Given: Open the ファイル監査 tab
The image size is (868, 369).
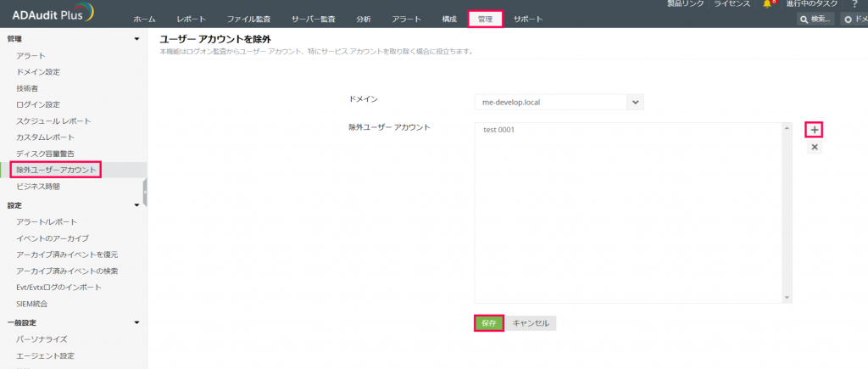Looking at the screenshot, I should point(248,20).
